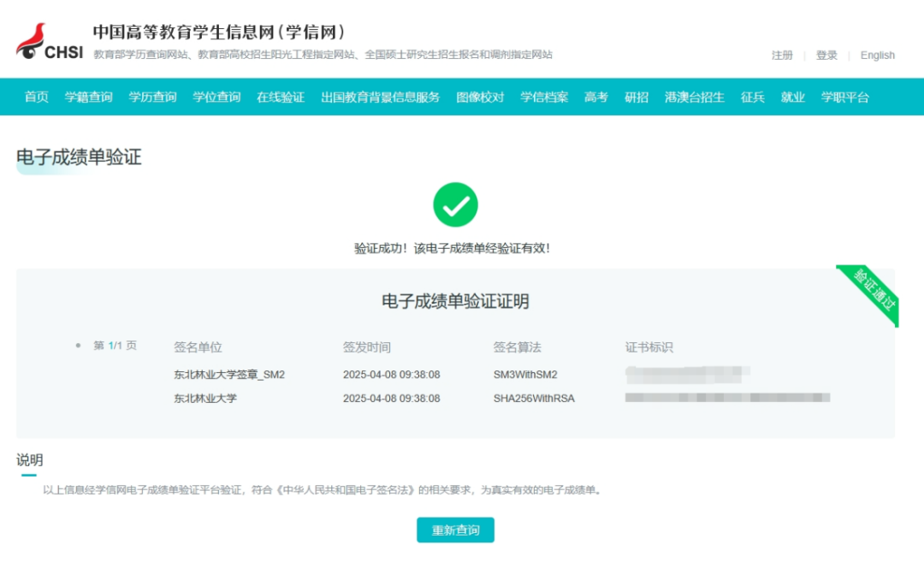Click the CHSI logo icon
This screenshot has height=562, width=924.
pos(49,43)
